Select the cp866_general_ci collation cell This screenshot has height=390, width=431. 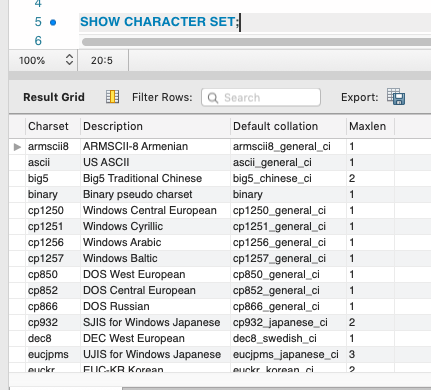(288, 306)
